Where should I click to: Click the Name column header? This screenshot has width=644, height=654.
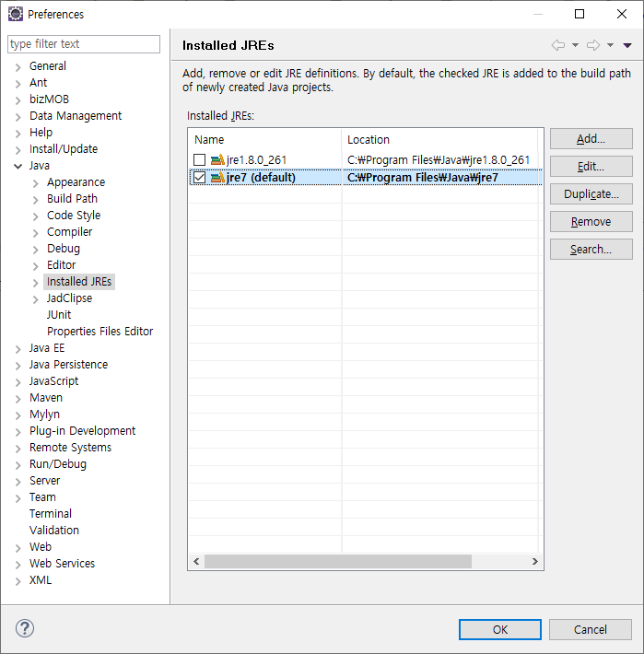[x=264, y=139]
